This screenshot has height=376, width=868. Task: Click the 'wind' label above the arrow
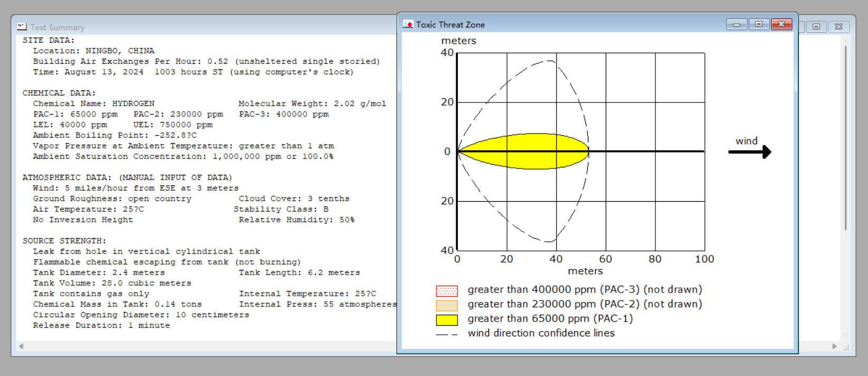click(746, 141)
